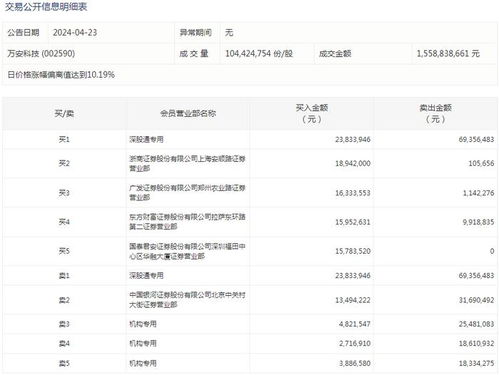Screen dimensions: 499x375
Task: Click the 买入金额（元） column header
Action: point(312,114)
